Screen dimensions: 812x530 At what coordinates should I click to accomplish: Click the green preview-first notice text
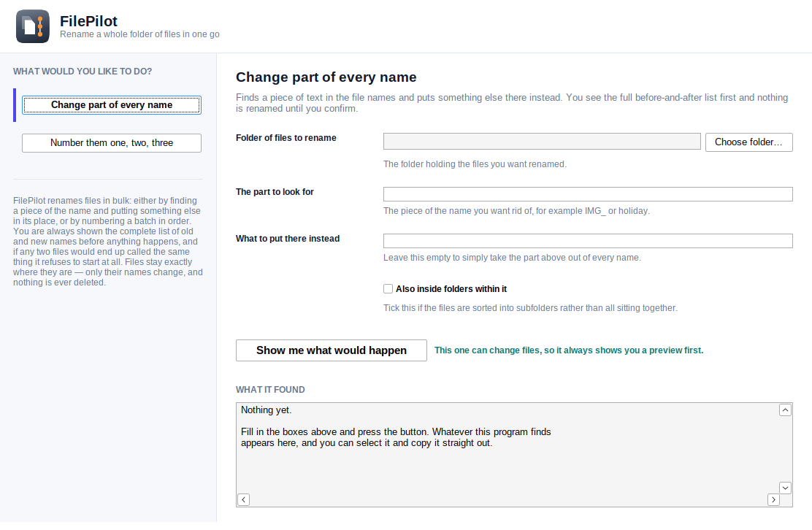pyautogui.click(x=569, y=350)
